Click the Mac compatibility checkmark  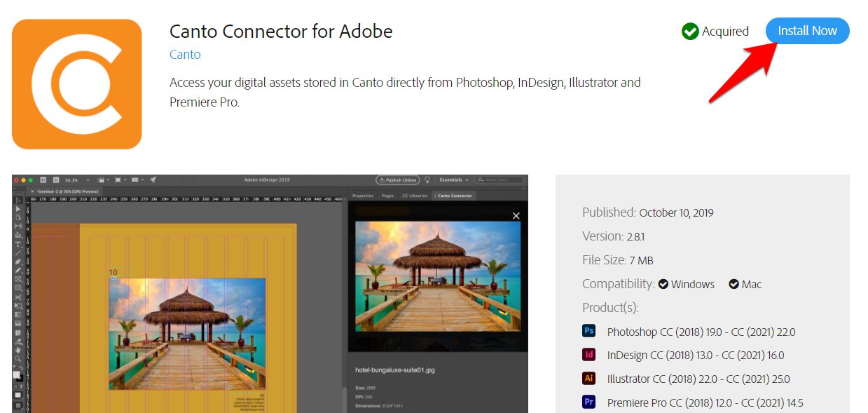coord(733,284)
